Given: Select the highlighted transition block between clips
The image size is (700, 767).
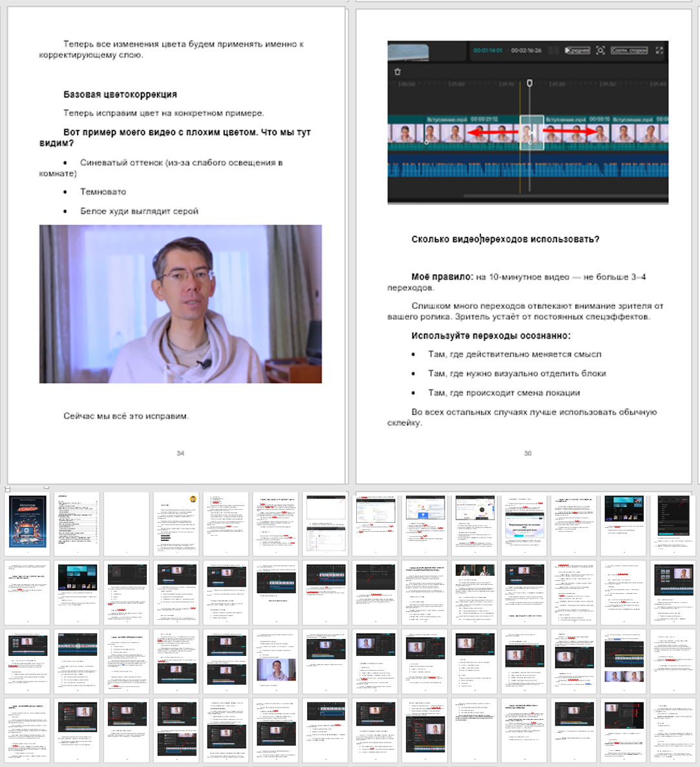Looking at the screenshot, I should 531,133.
